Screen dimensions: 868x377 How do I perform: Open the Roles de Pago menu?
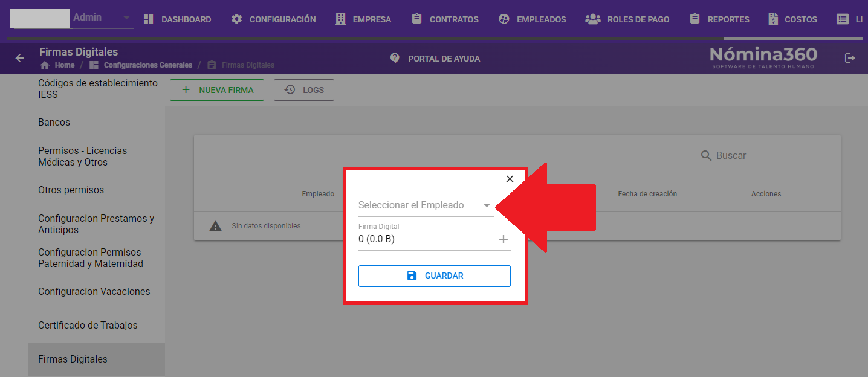[627, 19]
